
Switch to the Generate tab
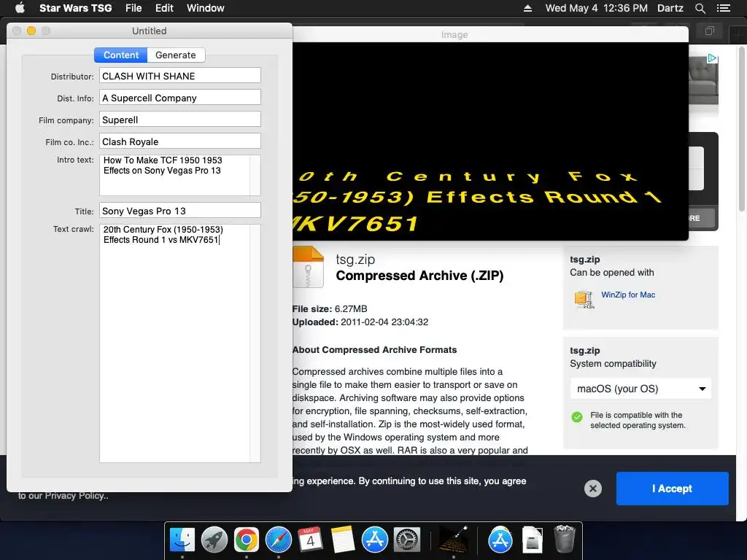point(176,55)
